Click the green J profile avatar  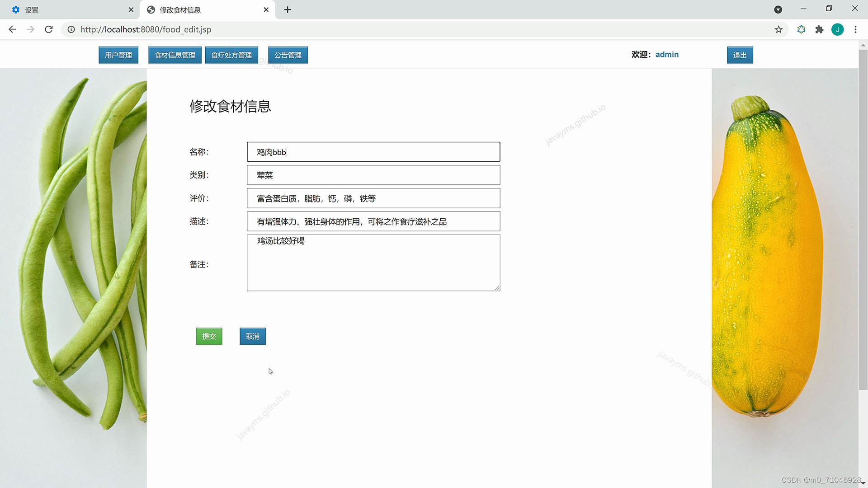[837, 29]
